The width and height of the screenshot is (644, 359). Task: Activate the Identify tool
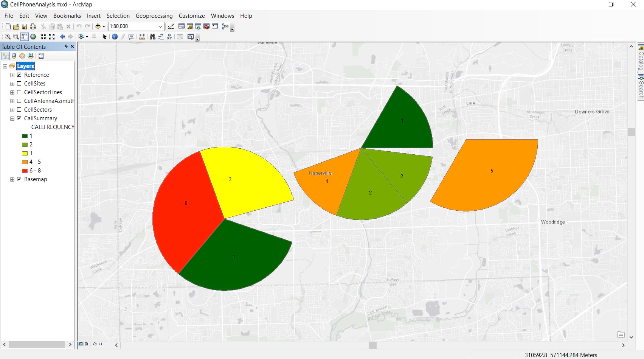pos(115,37)
